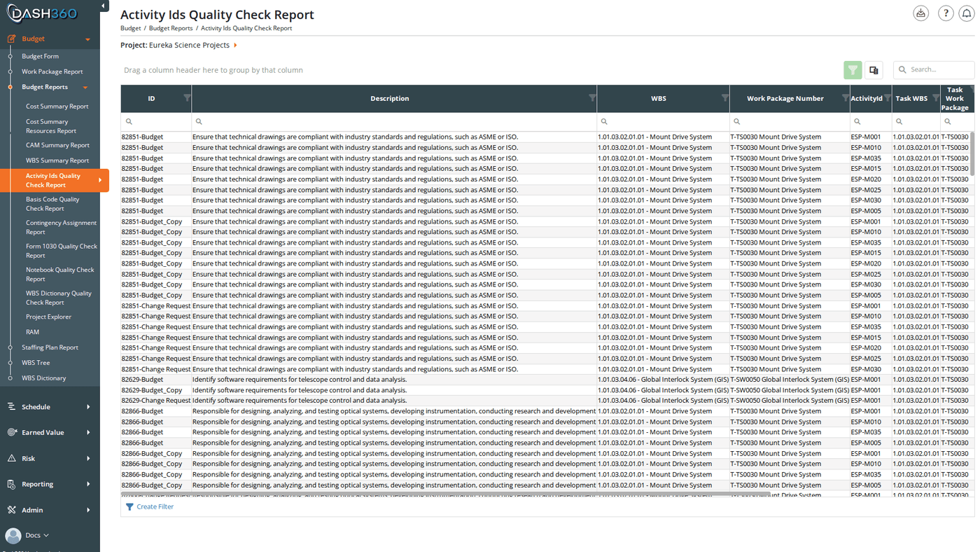980x552 pixels.
Task: Open Work Package Report in sidebar
Action: 52,71
